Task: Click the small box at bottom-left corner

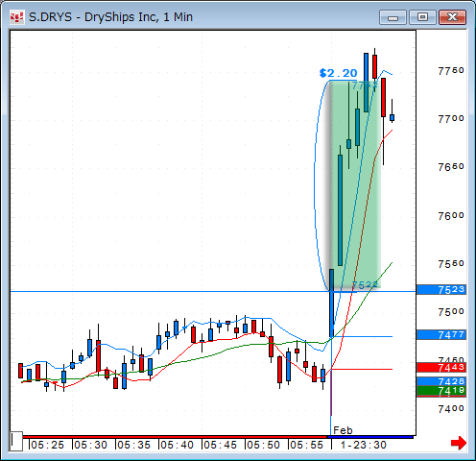Action: [x=16, y=441]
